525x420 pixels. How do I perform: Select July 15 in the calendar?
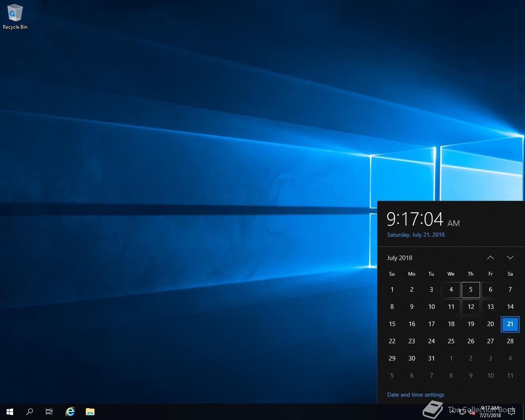point(392,324)
